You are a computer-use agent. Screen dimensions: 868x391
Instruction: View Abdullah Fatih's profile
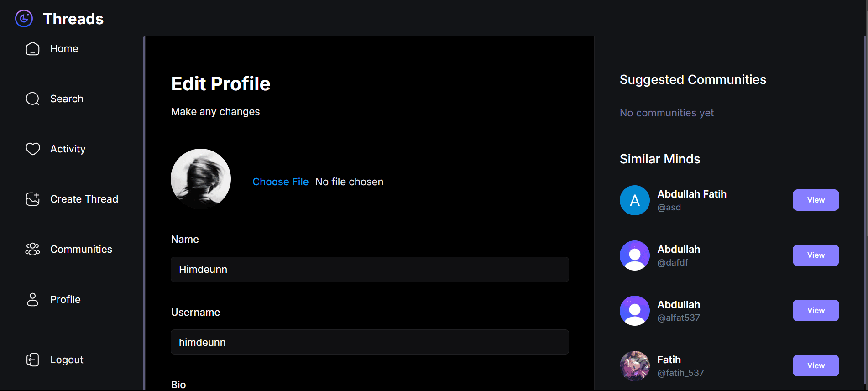(x=815, y=200)
